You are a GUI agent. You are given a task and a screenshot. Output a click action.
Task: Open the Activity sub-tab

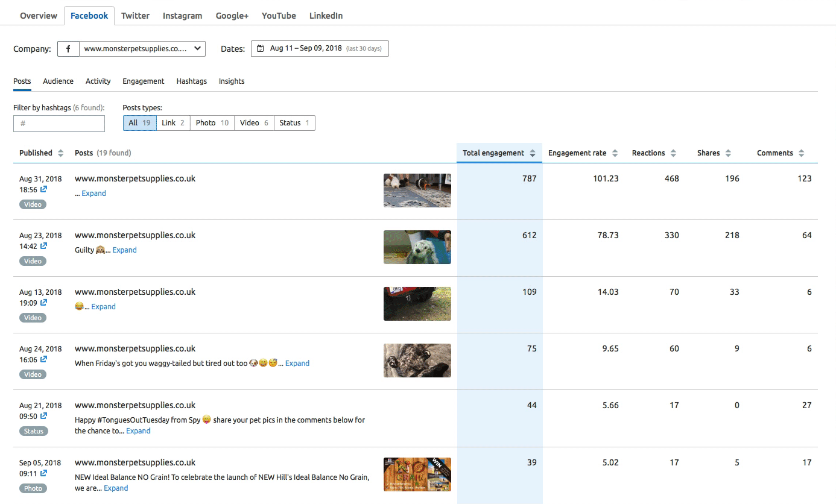point(98,81)
